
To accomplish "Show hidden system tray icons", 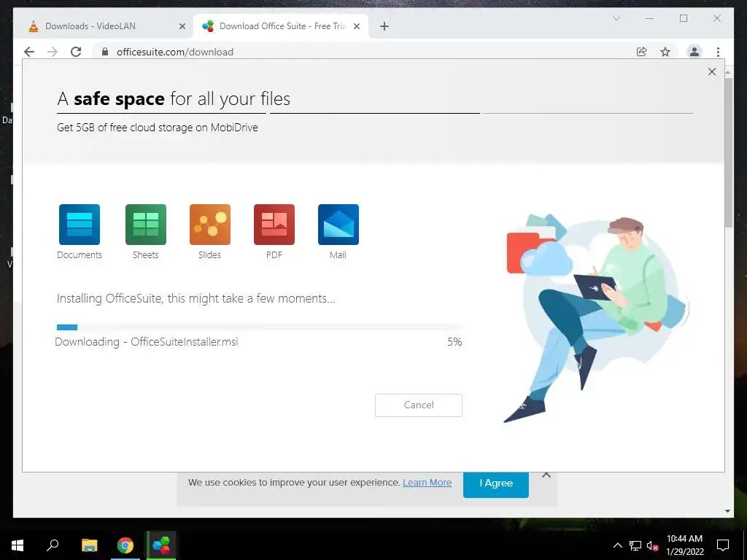I will (617, 545).
